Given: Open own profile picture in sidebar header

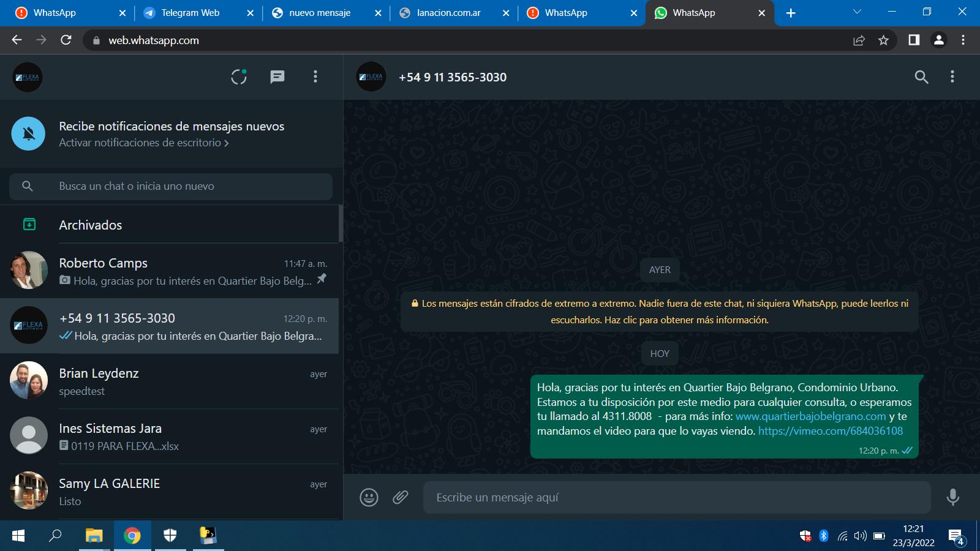Looking at the screenshot, I should coord(28,77).
